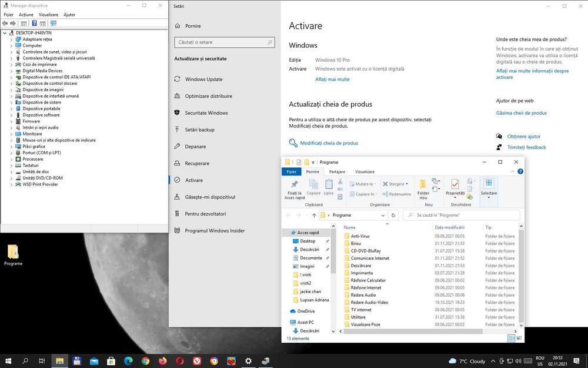Collapse the Explorer ribbon with chevron
This screenshot has width=588, height=368.
513,171
